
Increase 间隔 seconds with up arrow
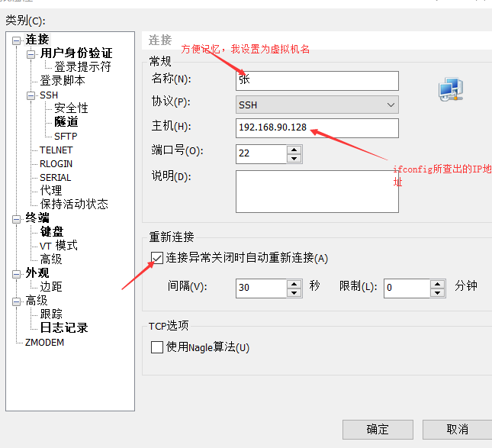click(x=294, y=284)
